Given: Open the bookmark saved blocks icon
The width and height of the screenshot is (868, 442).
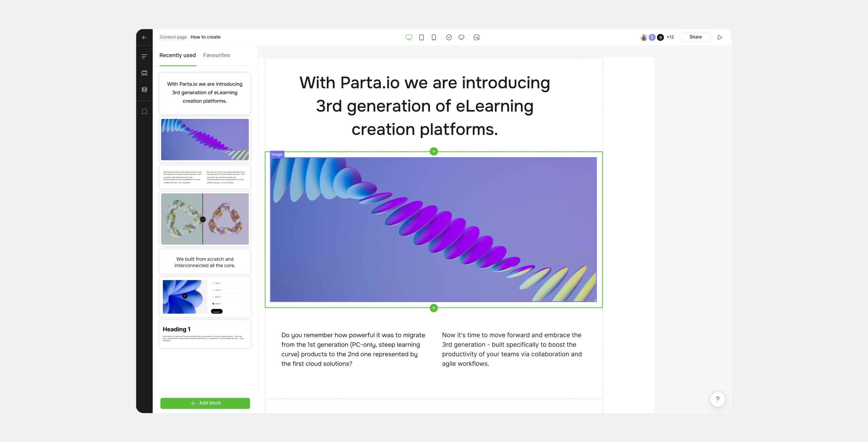Looking at the screenshot, I should coord(144,112).
